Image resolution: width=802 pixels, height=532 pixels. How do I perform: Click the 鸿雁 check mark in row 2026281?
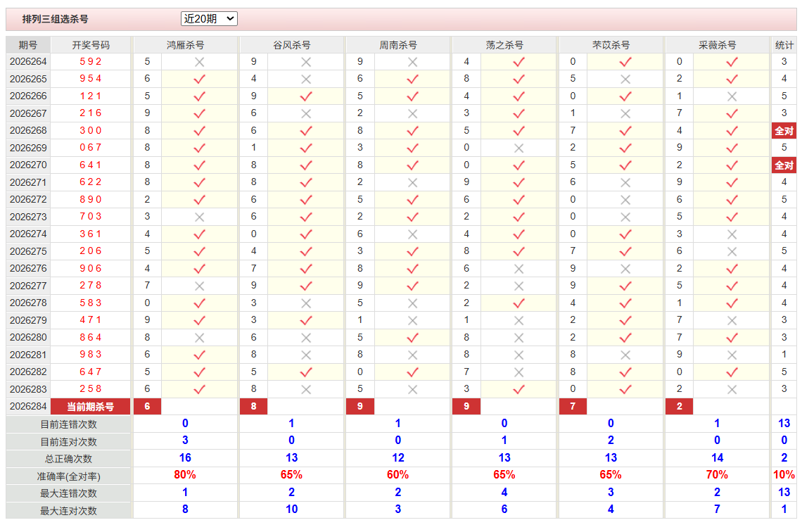(x=200, y=355)
